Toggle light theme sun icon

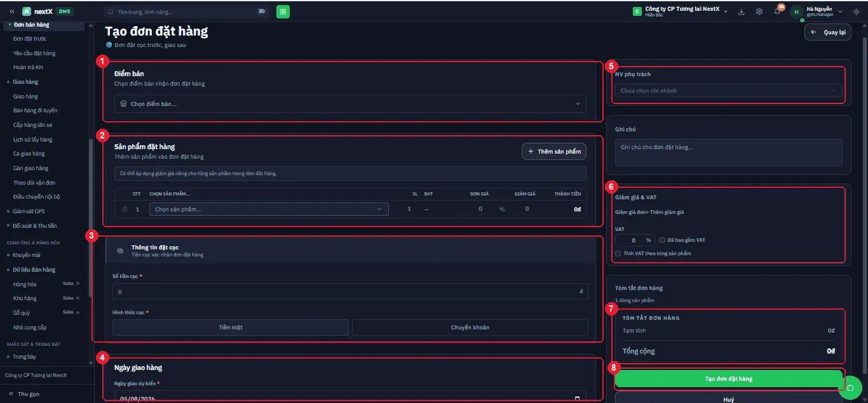point(856,11)
